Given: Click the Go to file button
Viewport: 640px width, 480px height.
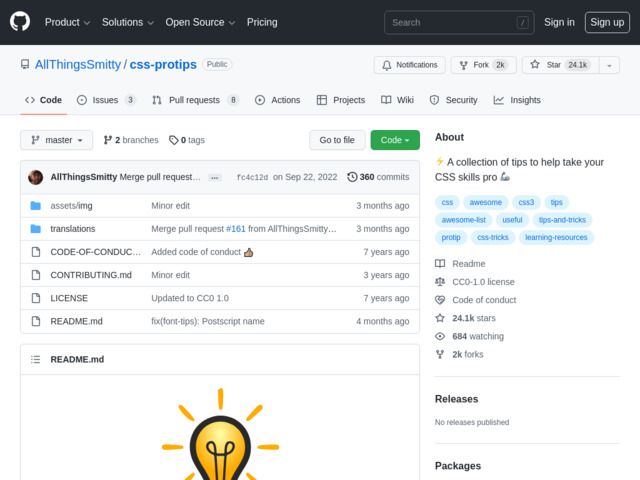Looking at the screenshot, I should click(337, 140).
